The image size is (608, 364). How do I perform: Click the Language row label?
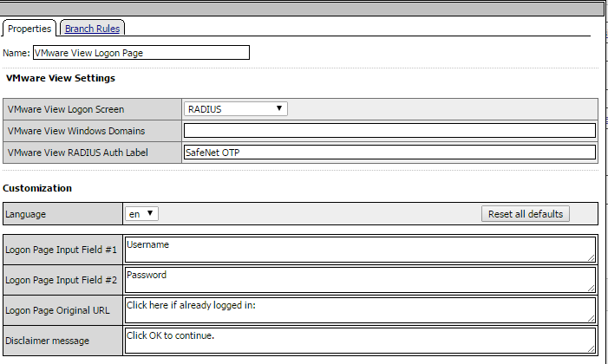26,214
